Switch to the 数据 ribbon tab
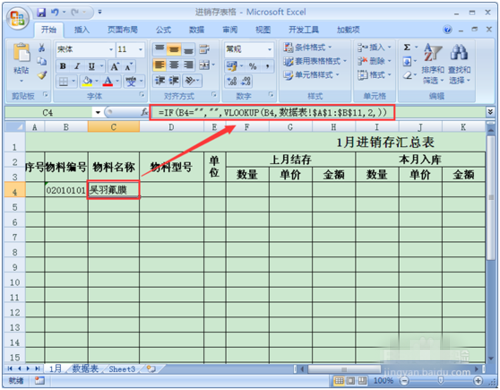Screen dimensions: 500x390 [x=197, y=30]
